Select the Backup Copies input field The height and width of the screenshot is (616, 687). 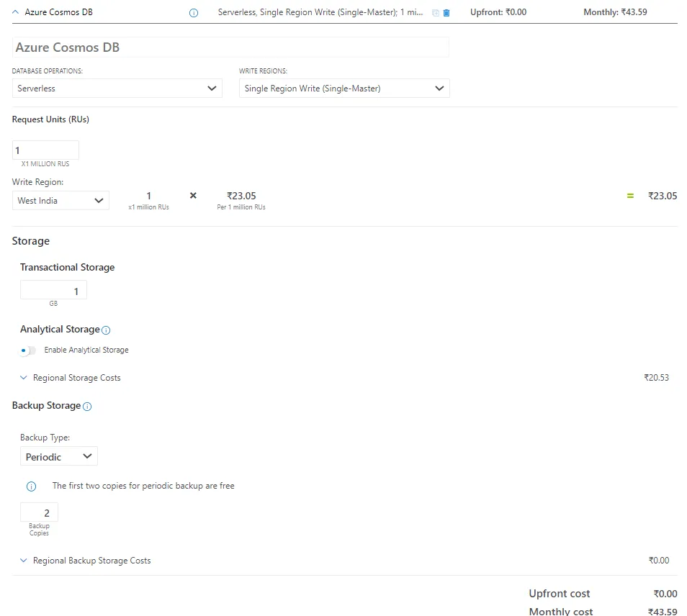tap(39, 512)
